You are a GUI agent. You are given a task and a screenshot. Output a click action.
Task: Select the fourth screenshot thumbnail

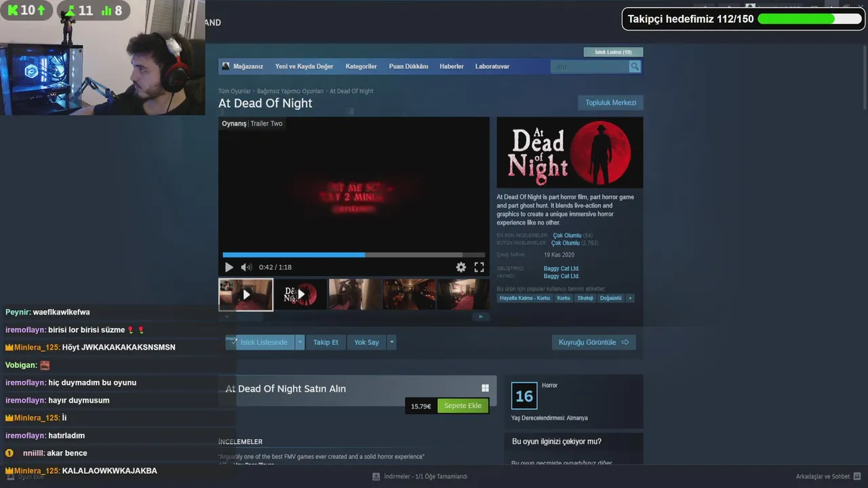pos(409,295)
